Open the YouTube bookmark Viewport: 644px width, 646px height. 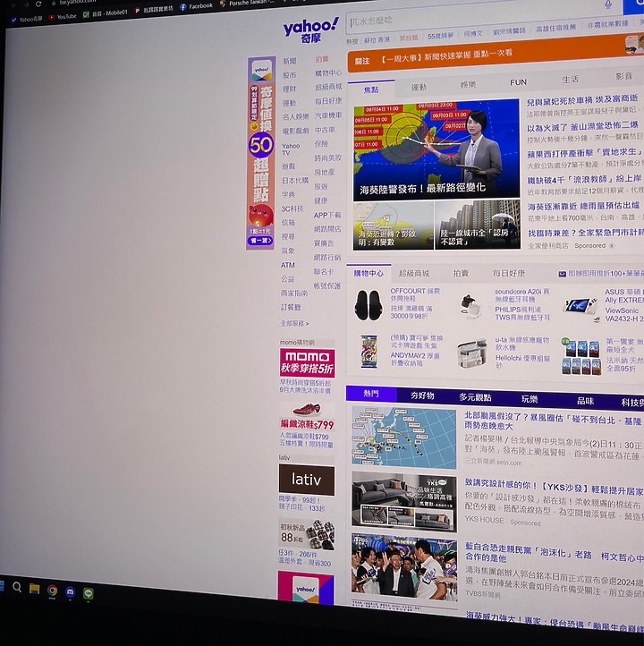tap(63, 17)
